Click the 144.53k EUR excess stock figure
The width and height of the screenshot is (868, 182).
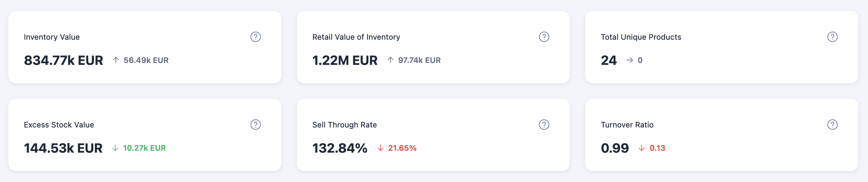[63, 148]
